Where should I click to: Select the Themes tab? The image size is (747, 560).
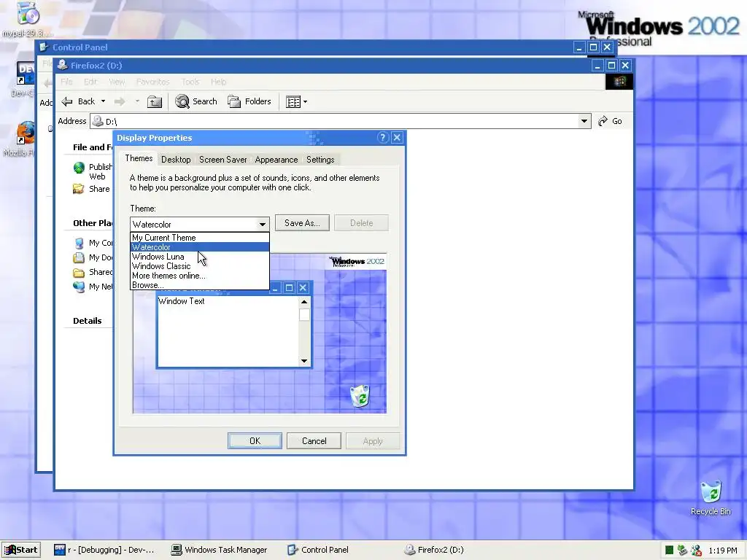click(139, 158)
